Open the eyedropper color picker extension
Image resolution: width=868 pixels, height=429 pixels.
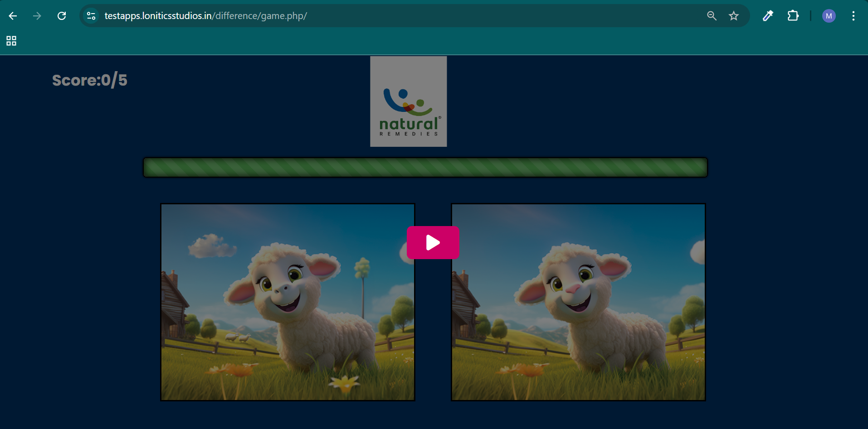point(767,16)
